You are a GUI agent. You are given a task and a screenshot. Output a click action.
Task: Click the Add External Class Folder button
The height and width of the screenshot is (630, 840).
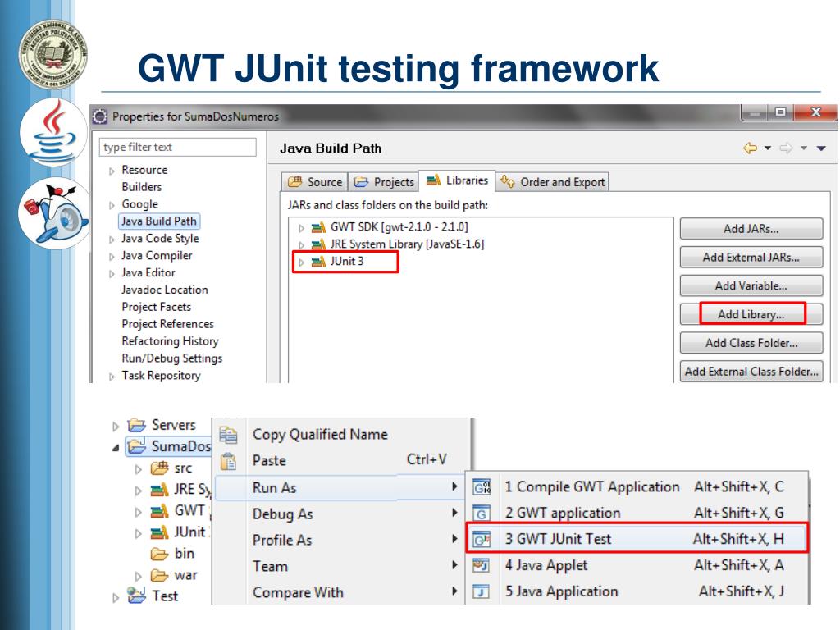(x=751, y=372)
